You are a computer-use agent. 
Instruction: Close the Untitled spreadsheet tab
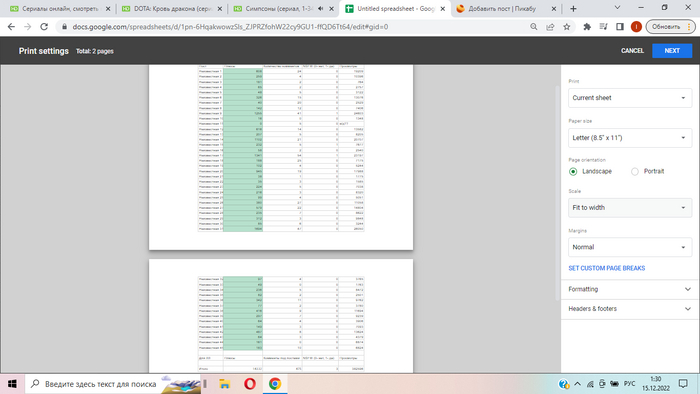coord(442,8)
